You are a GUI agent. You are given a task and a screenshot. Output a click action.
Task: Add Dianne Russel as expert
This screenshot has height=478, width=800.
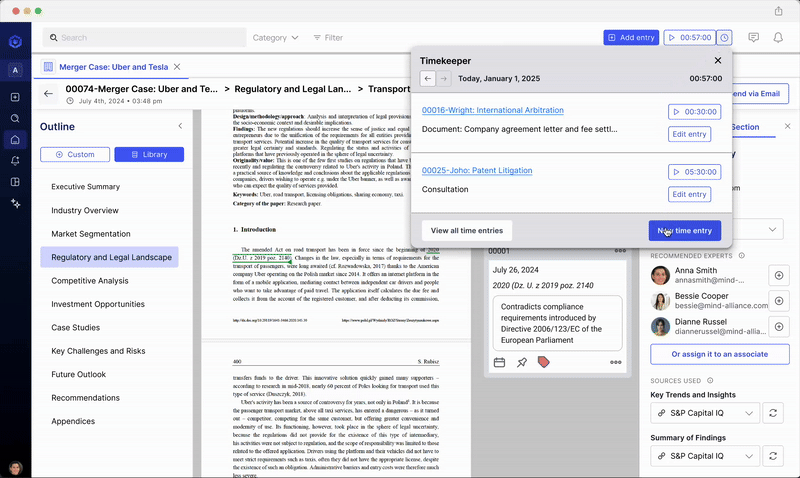coord(779,326)
